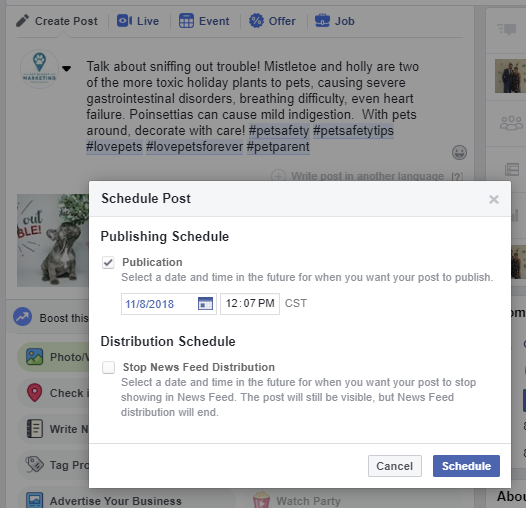526x508 pixels.
Task: Click the Live video camera icon
Action: [x=124, y=21]
